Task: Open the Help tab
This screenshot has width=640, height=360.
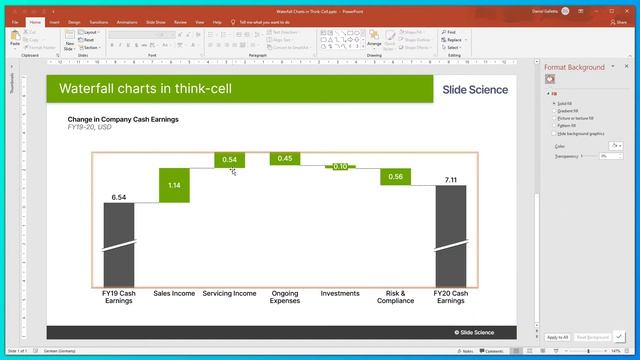Action: pos(217,22)
